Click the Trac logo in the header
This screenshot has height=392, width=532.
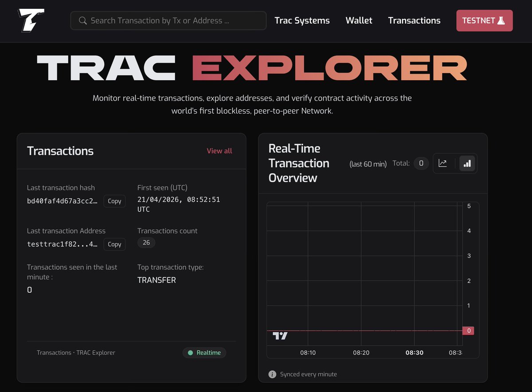coord(31,20)
